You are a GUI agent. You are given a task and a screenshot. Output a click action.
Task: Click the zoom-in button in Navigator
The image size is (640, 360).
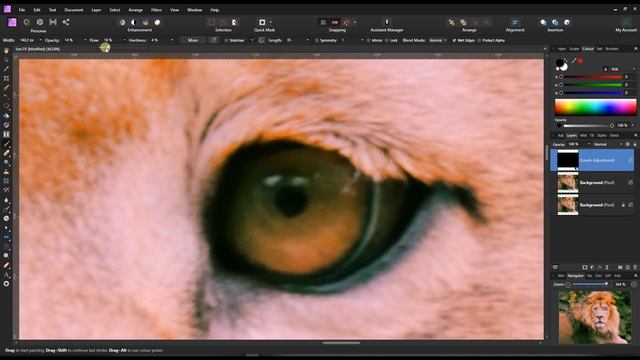click(x=633, y=284)
